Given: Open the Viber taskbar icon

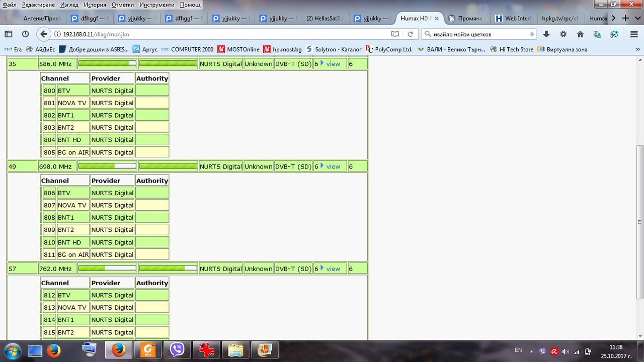Looking at the screenshot, I should 177,350.
